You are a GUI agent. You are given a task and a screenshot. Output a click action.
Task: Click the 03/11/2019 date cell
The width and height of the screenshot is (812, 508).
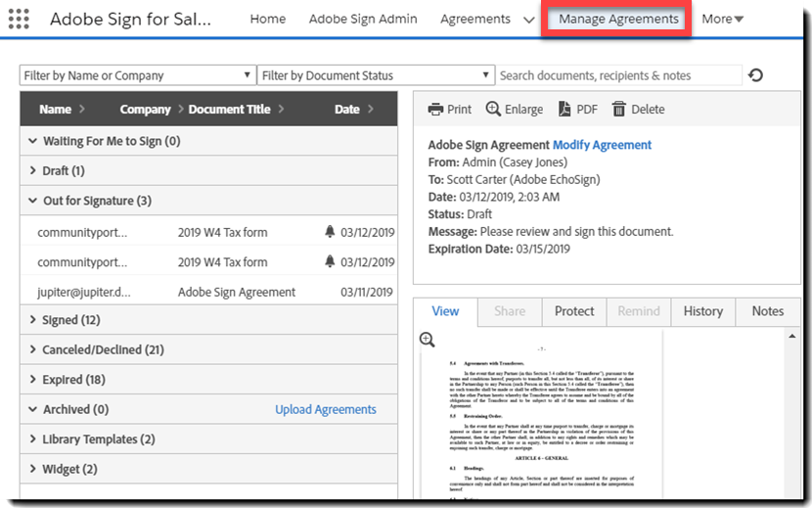click(367, 292)
